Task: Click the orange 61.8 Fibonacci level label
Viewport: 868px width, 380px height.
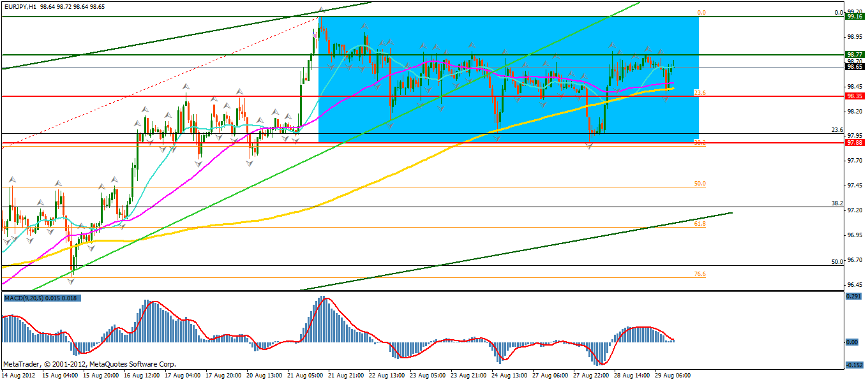Action: click(700, 224)
